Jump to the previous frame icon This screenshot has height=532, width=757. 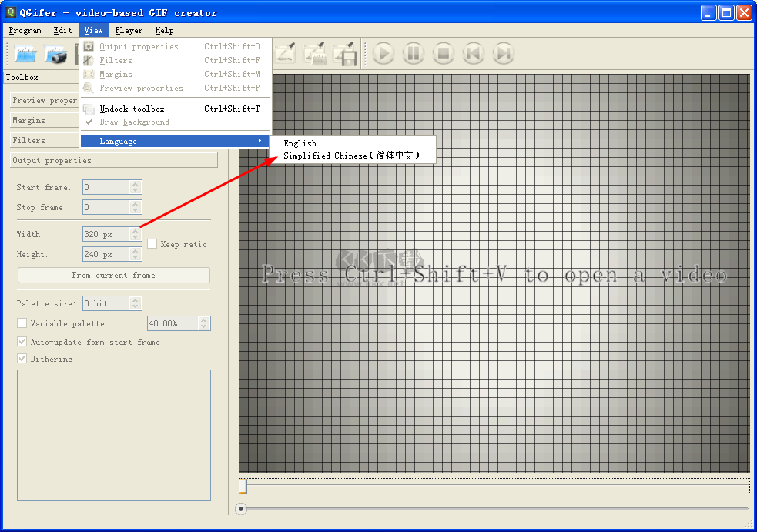point(473,53)
